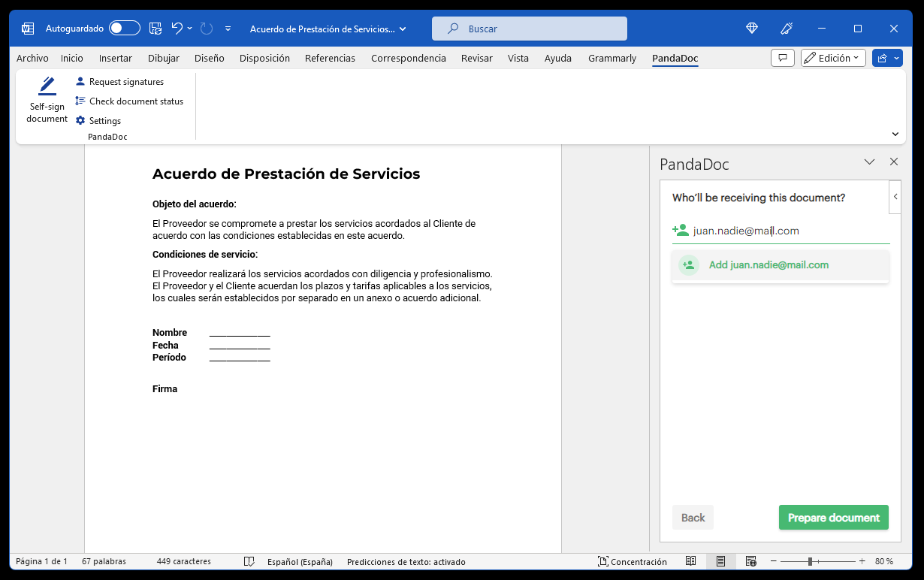Switch to the Correspondencia tab
Image resolution: width=924 pixels, height=580 pixels.
click(x=409, y=58)
